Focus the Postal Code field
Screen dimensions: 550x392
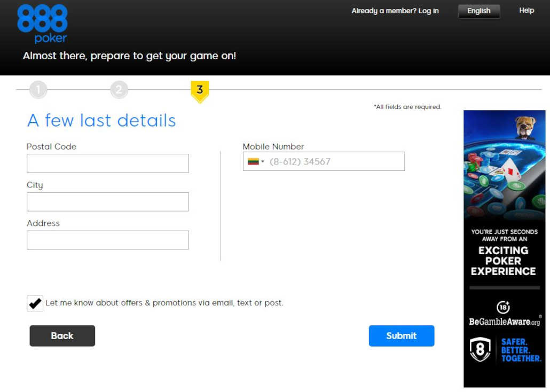108,163
